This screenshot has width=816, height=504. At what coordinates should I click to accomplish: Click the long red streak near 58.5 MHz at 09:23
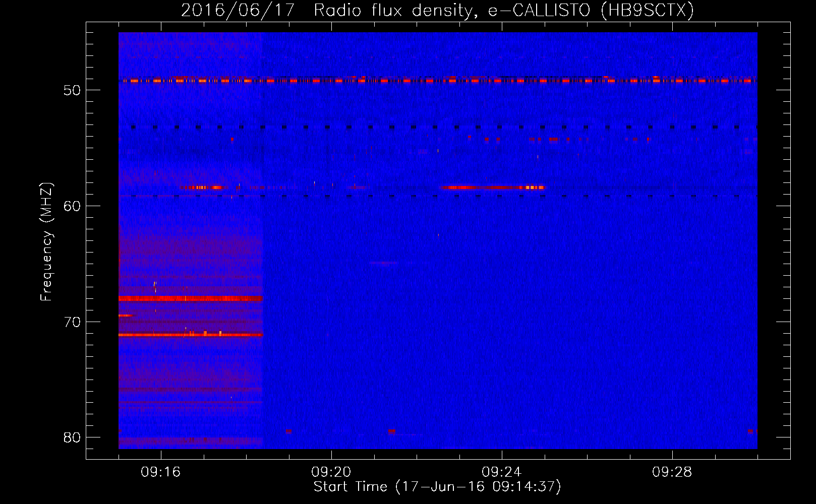click(492, 187)
